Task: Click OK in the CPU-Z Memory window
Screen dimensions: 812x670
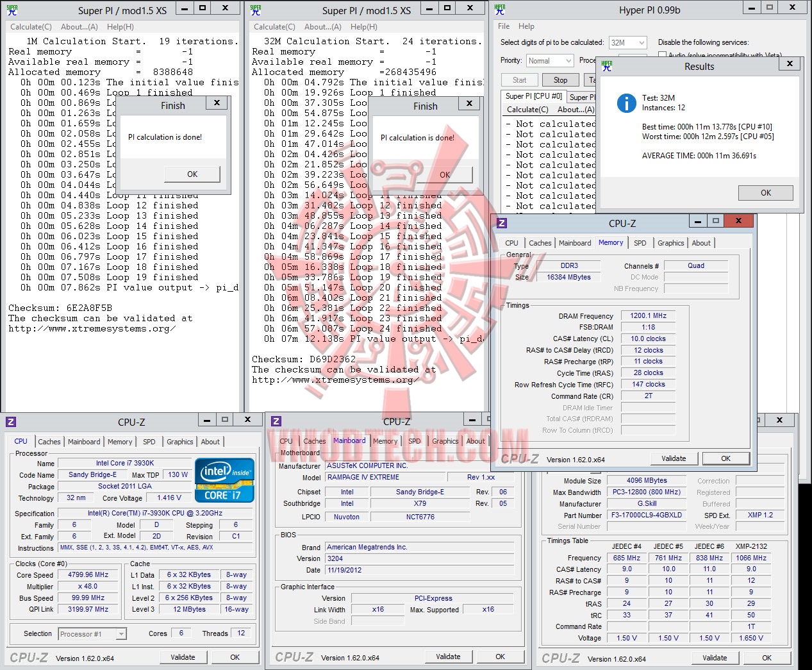Action: coord(725,458)
